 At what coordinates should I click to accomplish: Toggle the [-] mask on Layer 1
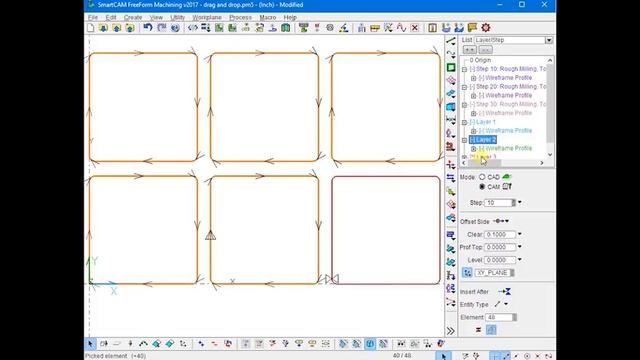(x=472, y=122)
